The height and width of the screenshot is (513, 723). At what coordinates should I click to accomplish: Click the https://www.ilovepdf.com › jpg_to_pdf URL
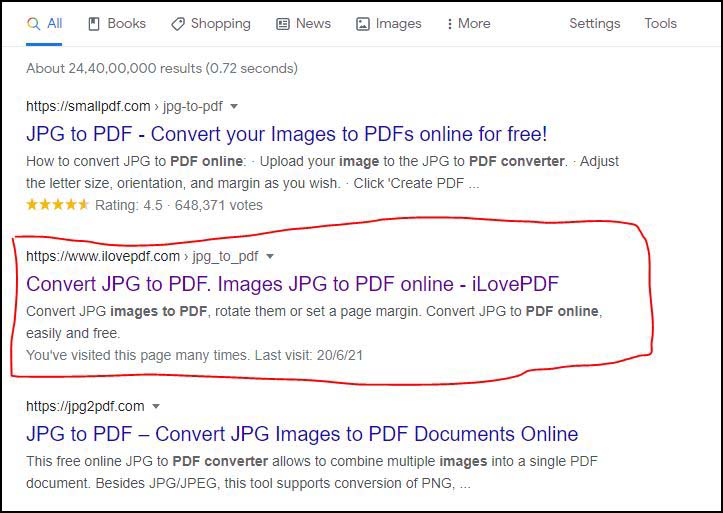[142, 256]
